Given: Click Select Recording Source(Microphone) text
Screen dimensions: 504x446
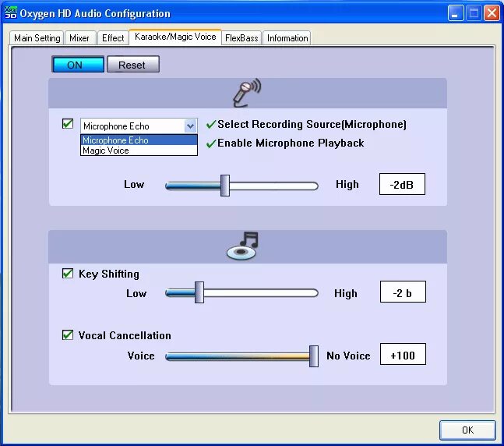Looking at the screenshot, I should coord(312,124).
